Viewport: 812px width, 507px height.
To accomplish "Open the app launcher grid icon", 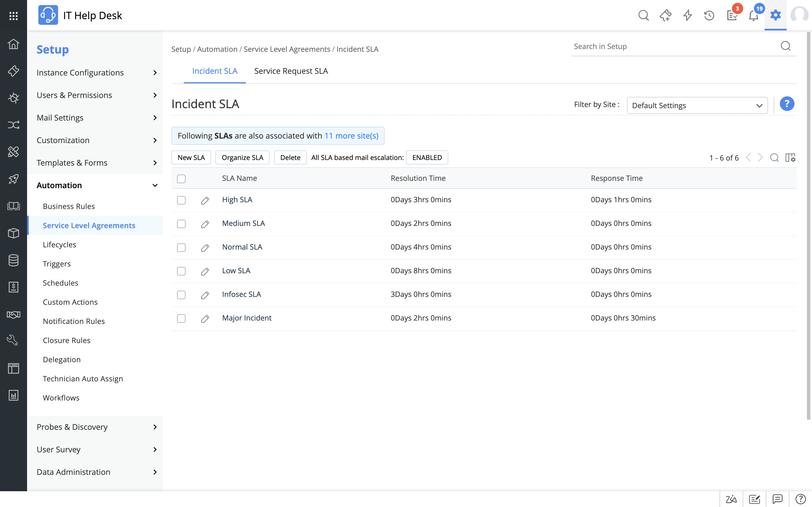I will pyautogui.click(x=14, y=15).
